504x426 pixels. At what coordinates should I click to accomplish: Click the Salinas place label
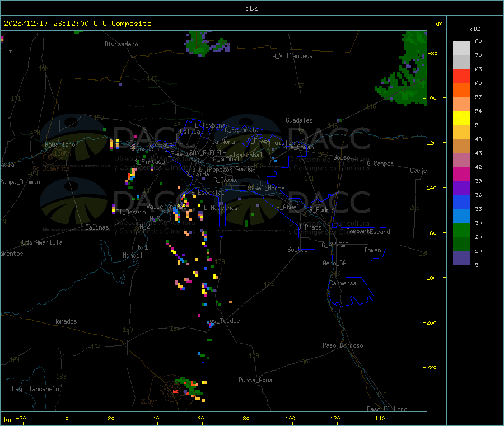pyautogui.click(x=97, y=227)
